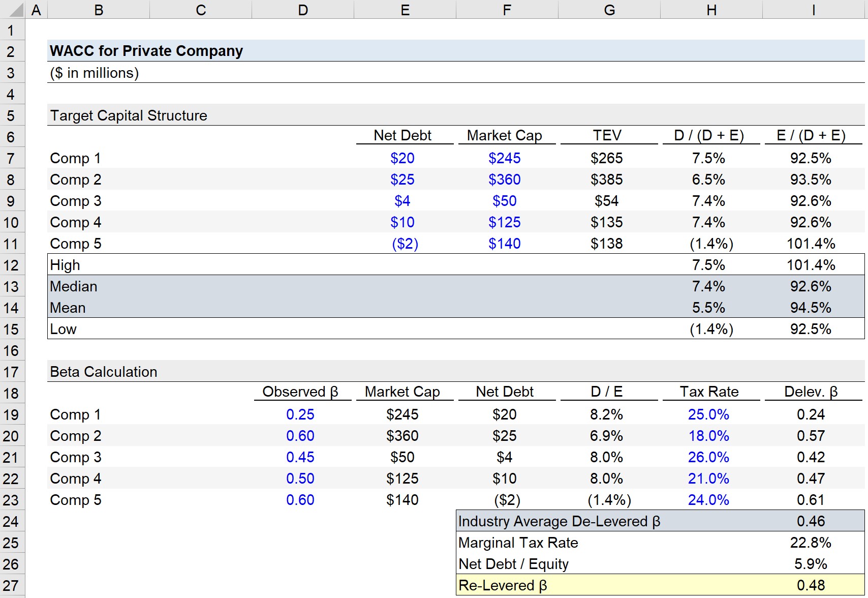Select column B header

click(99, 10)
